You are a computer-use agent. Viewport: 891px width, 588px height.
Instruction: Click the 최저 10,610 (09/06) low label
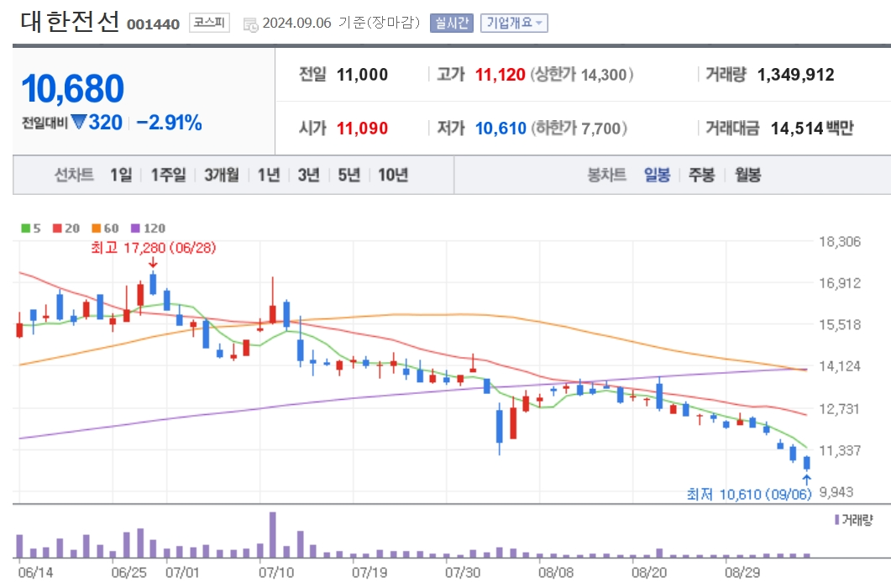pos(749,494)
